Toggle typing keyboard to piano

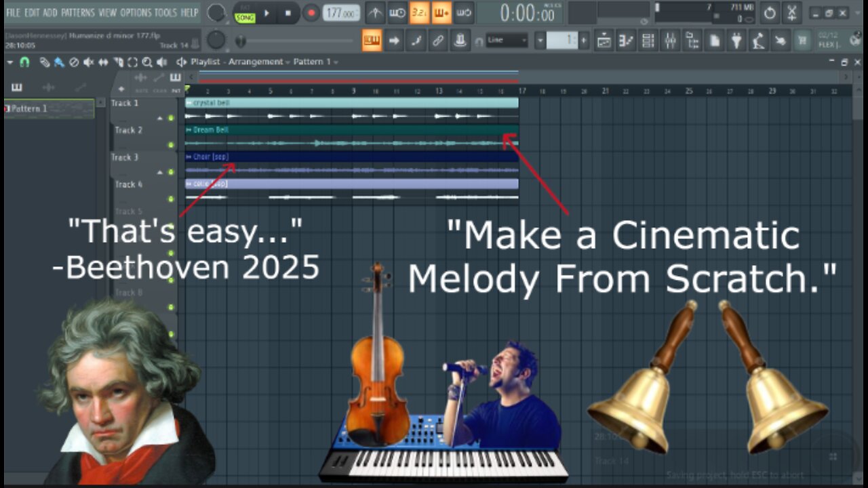click(372, 41)
